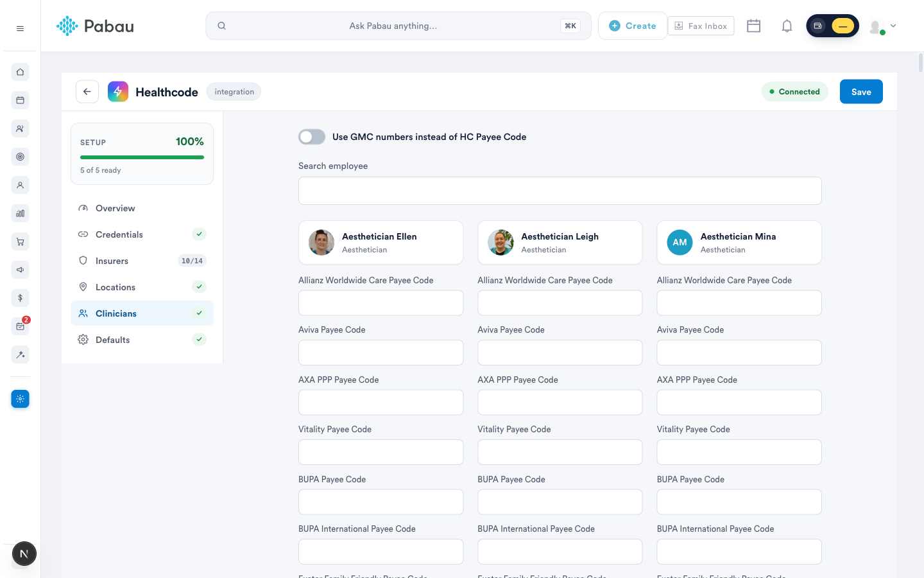Click Mina's Allianz Worldwide Care Payee Code field

739,302
